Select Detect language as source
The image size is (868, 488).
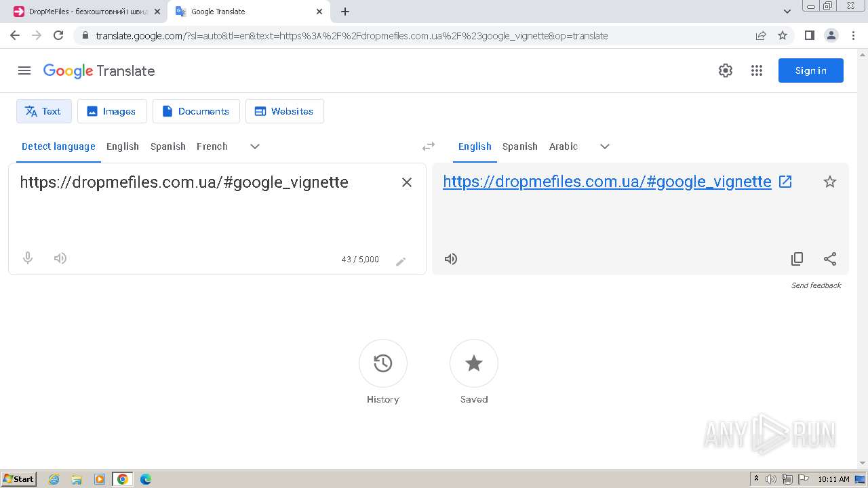pyautogui.click(x=58, y=146)
